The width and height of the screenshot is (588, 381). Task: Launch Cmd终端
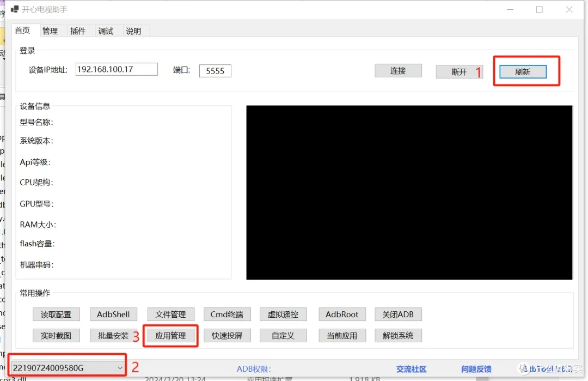(x=227, y=315)
